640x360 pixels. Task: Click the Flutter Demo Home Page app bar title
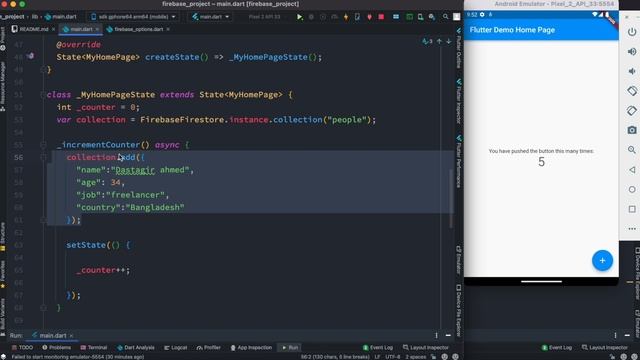click(512, 30)
